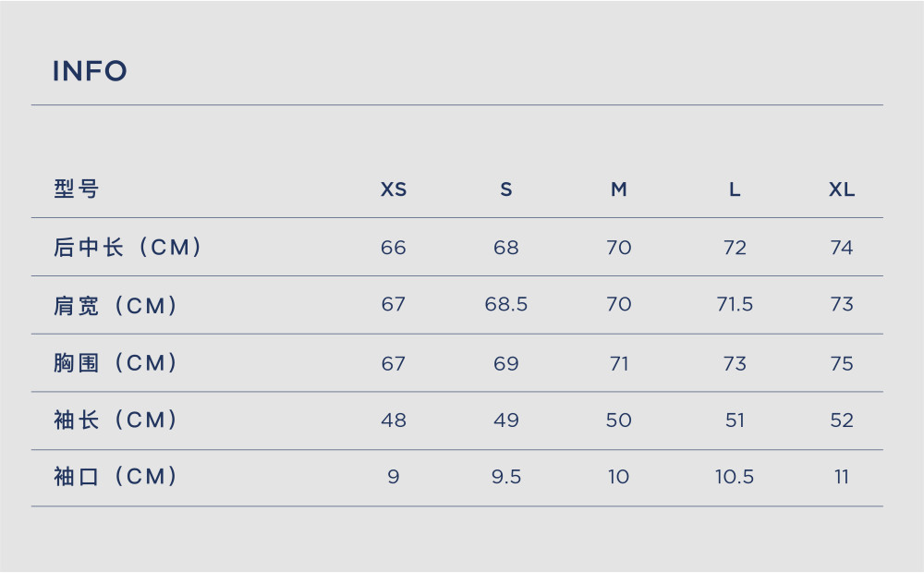
Task: Select the XL size column header
Action: pos(842,189)
